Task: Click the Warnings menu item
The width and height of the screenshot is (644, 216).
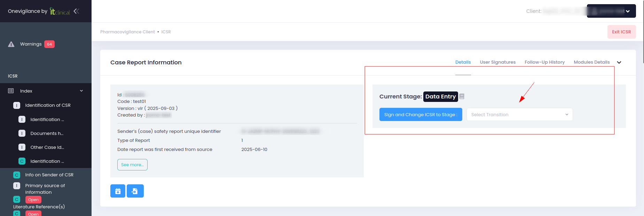Action: point(31,44)
